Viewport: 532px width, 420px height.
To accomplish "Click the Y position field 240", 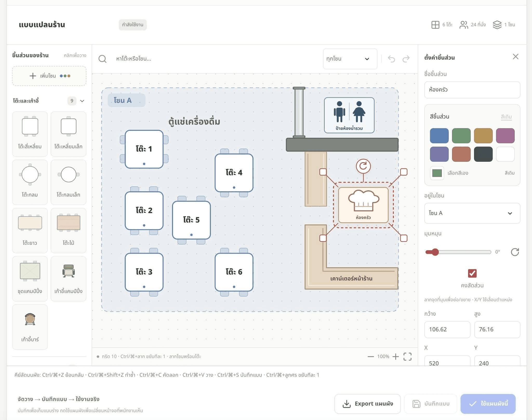I will 497,361.
